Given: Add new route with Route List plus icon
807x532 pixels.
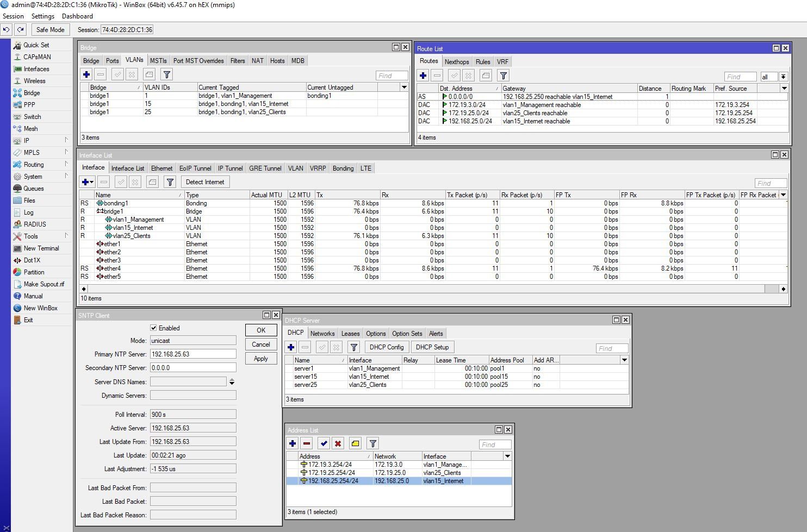Looking at the screenshot, I should 423,76.
